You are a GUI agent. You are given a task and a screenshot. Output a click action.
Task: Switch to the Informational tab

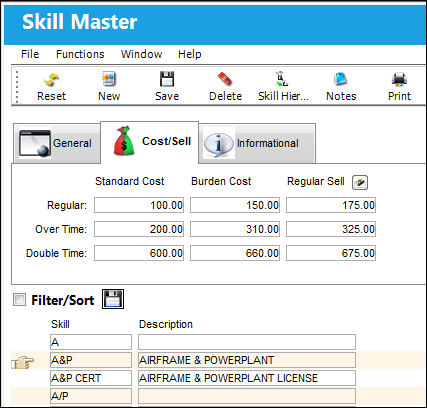pos(257,143)
